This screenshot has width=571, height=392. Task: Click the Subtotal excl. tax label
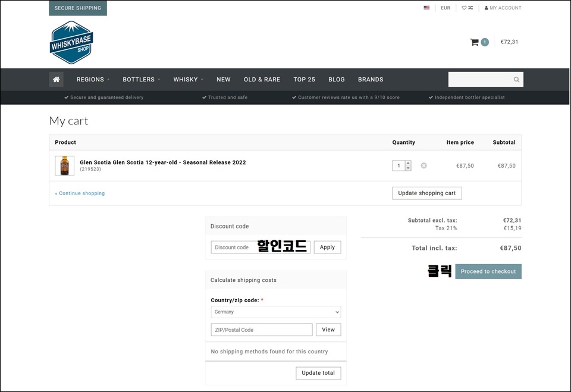(x=432, y=221)
